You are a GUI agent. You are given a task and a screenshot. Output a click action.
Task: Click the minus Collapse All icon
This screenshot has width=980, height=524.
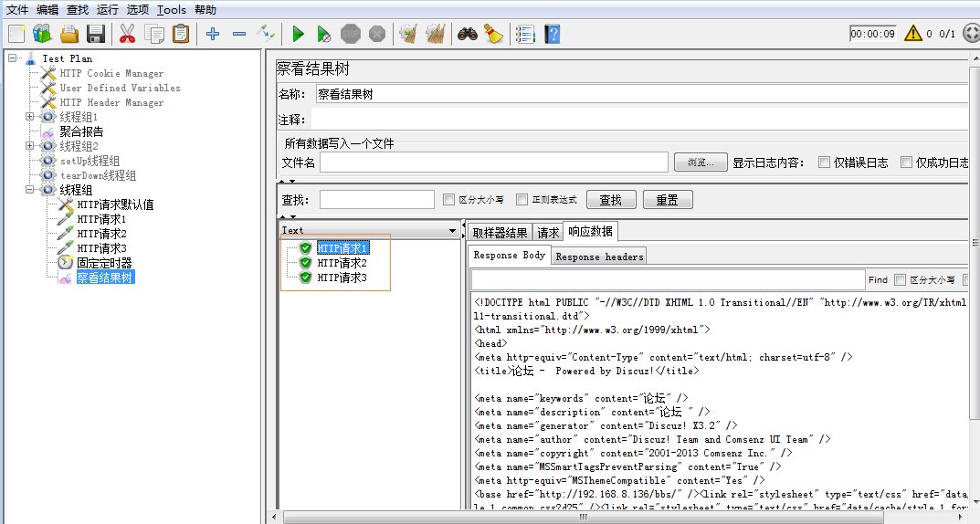pos(238,34)
